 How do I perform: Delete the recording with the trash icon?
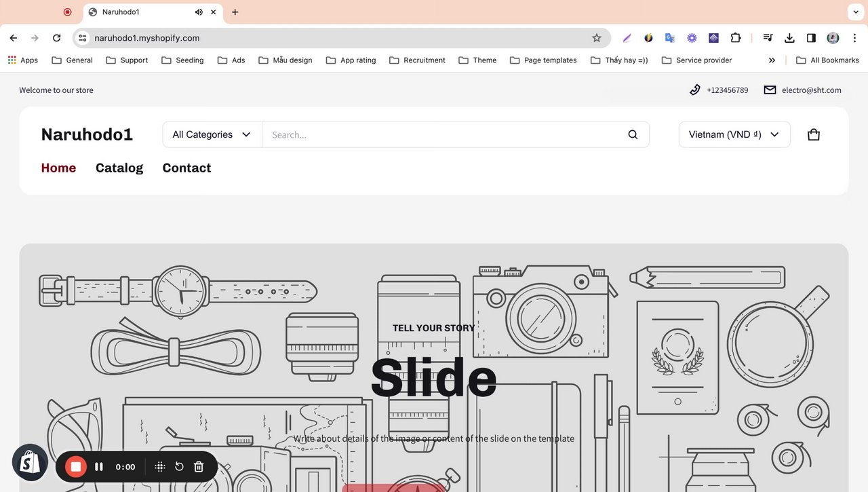199,466
